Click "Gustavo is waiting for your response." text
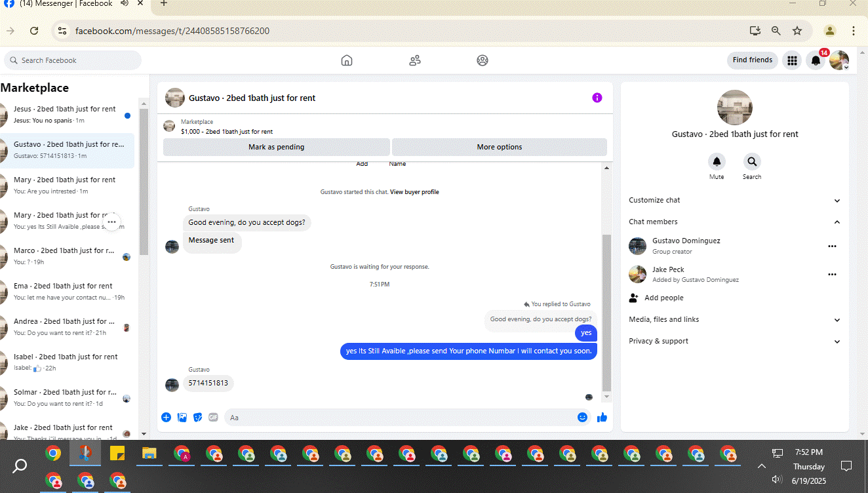 pyautogui.click(x=380, y=267)
